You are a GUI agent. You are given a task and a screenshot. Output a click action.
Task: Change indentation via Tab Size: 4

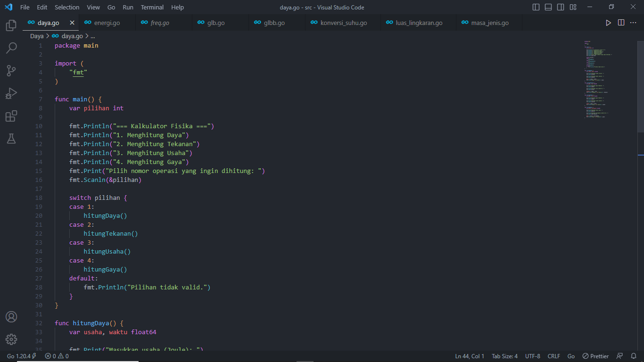click(x=504, y=356)
